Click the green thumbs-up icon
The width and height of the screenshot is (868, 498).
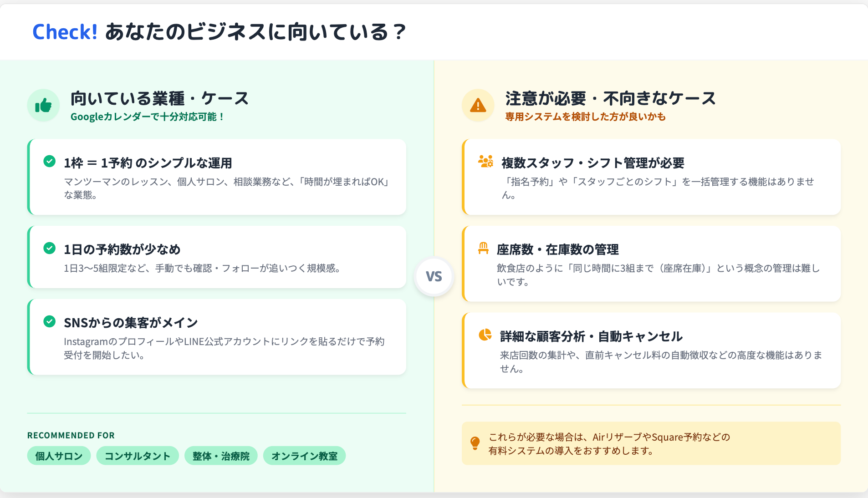coord(43,106)
